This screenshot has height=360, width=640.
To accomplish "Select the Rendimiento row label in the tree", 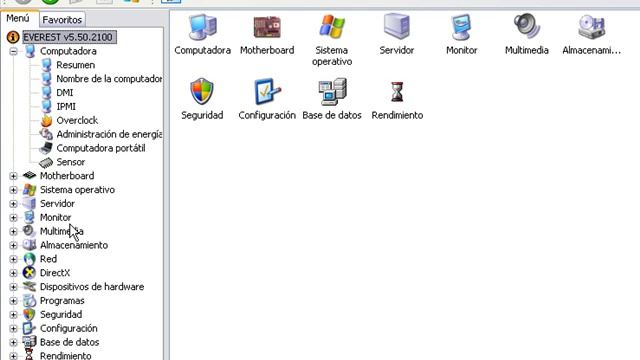I will point(65,356).
